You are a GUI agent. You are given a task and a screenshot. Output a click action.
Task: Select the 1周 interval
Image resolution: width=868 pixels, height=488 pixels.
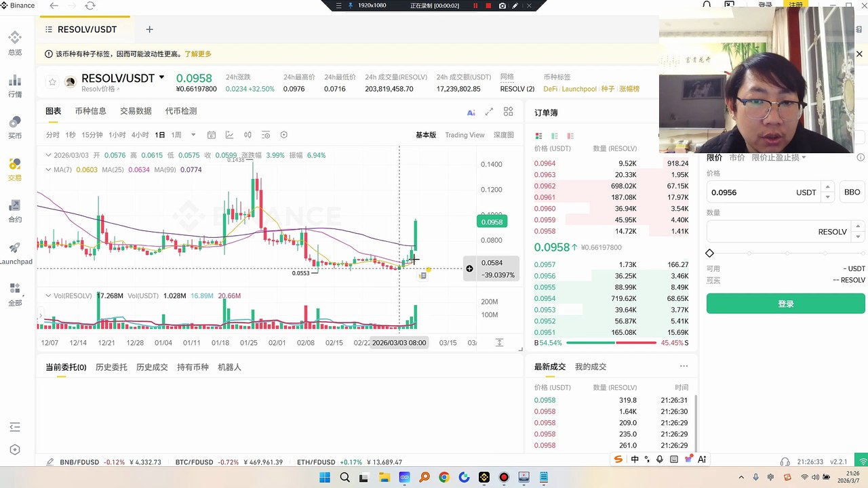point(176,135)
